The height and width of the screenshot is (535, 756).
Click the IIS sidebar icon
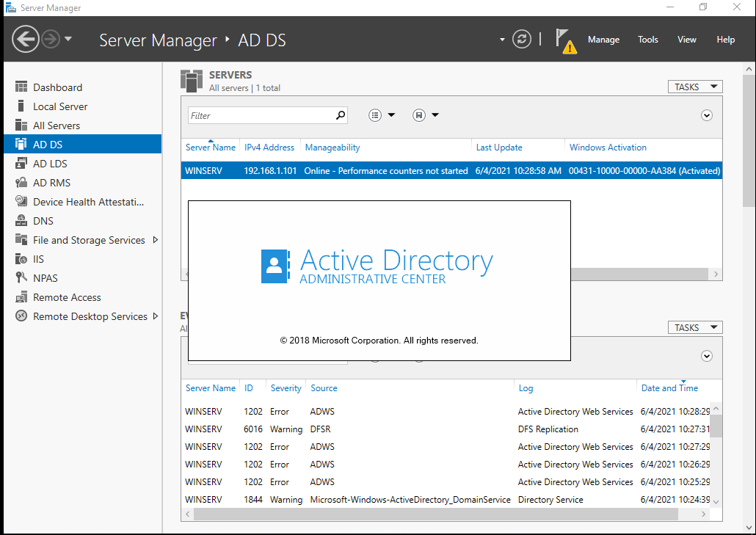coord(21,259)
